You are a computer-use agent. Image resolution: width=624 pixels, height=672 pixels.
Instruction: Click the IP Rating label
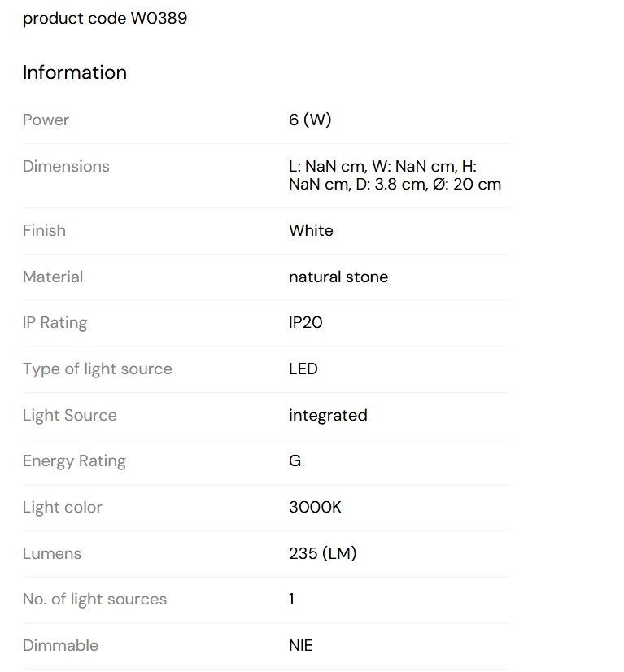pos(55,323)
